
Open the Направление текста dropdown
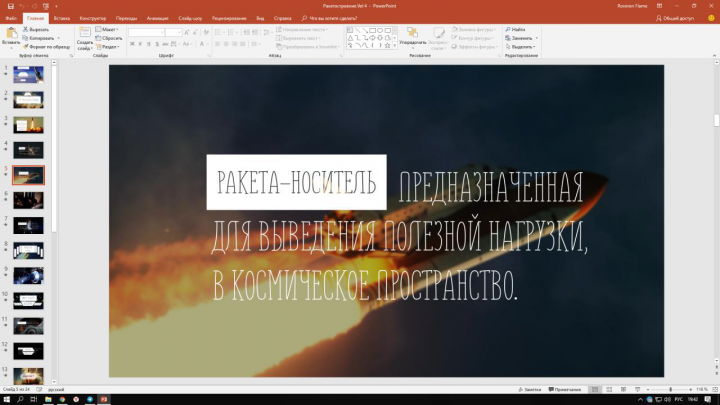pos(302,29)
